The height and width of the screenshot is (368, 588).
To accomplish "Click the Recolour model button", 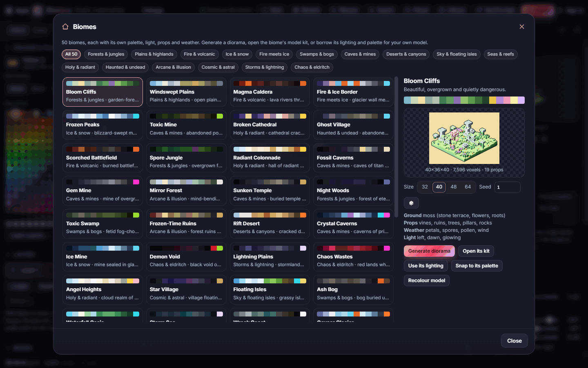I will 426,280.
